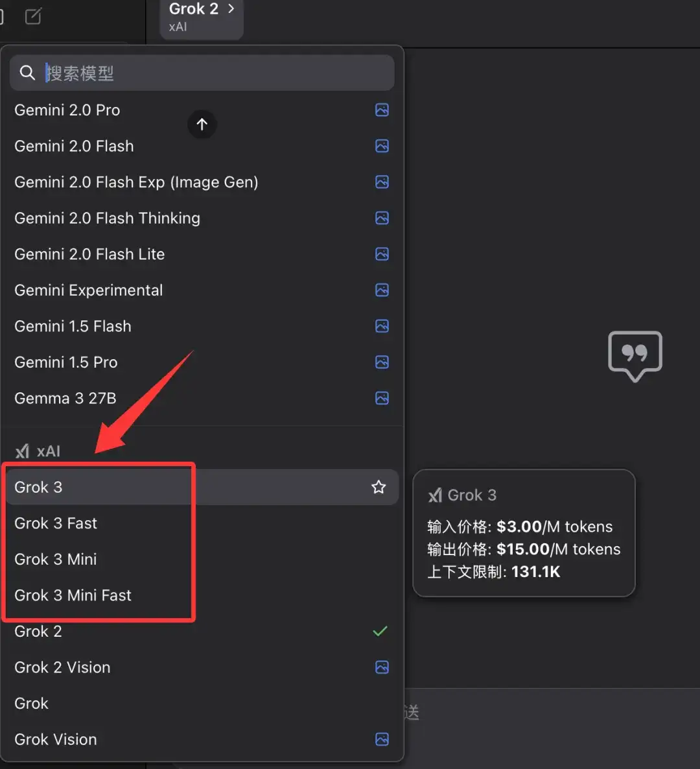Choose Gemini 1.5 Flash model
700x769 pixels.
[x=202, y=326]
